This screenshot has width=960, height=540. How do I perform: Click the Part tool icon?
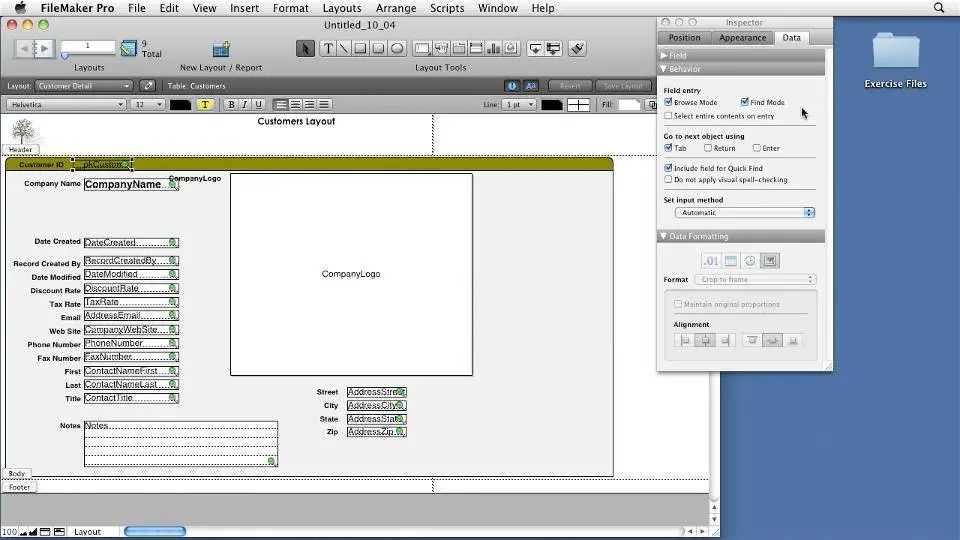pyautogui.click(x=553, y=48)
